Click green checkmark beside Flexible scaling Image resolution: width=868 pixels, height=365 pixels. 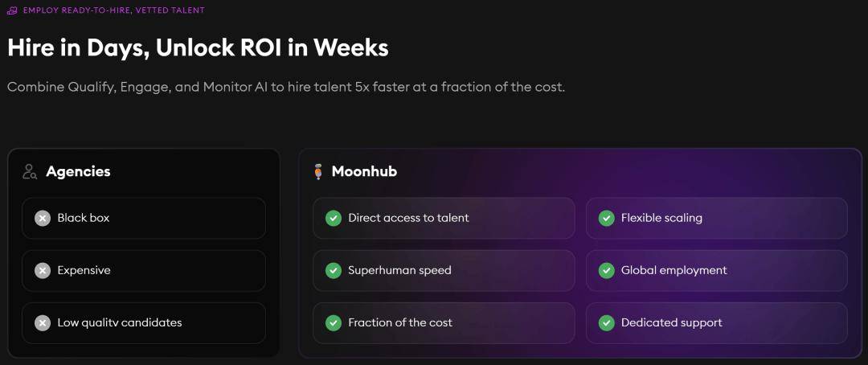click(x=606, y=218)
